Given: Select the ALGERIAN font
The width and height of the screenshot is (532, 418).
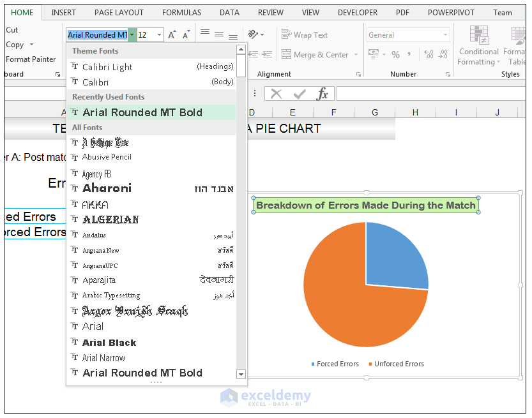Looking at the screenshot, I should (151, 220).
